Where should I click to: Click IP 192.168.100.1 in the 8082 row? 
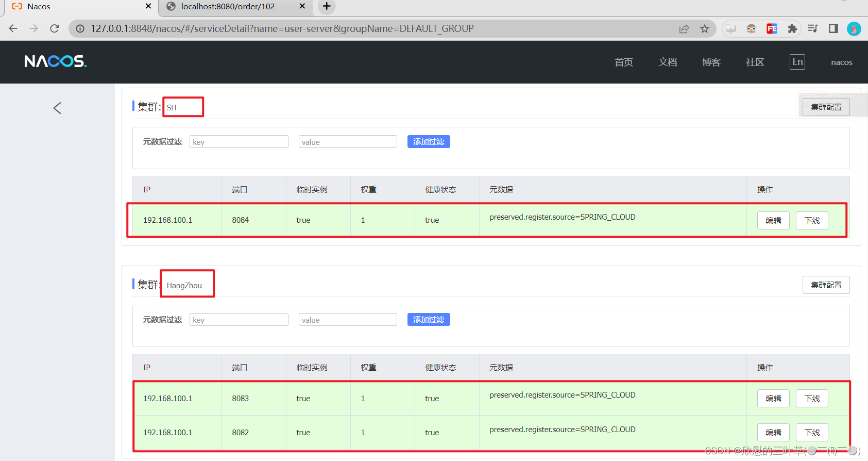[x=168, y=433]
